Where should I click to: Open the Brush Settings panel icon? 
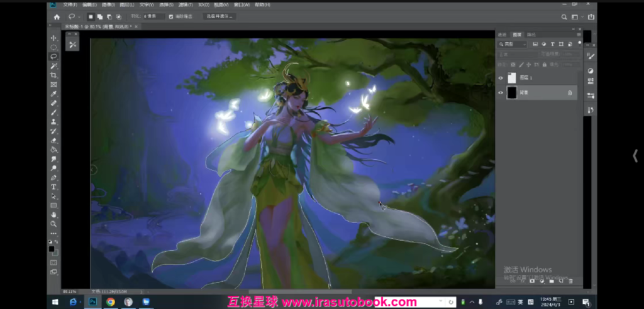(x=591, y=56)
